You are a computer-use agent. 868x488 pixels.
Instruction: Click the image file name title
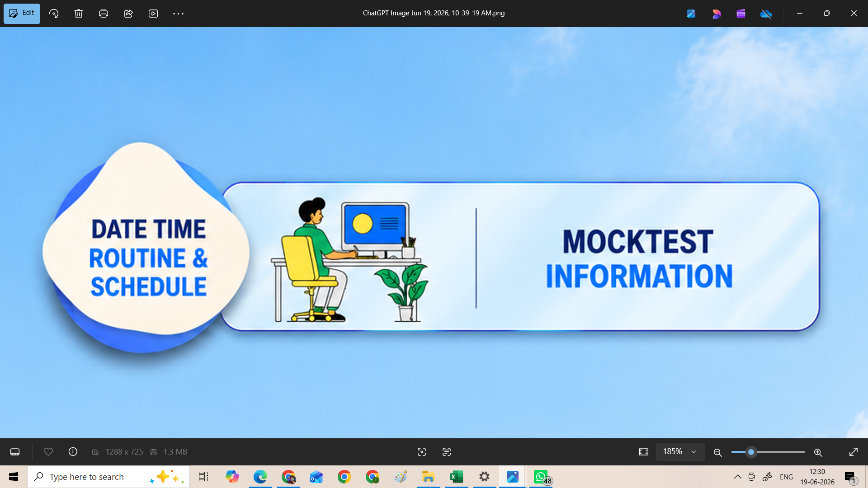[434, 13]
